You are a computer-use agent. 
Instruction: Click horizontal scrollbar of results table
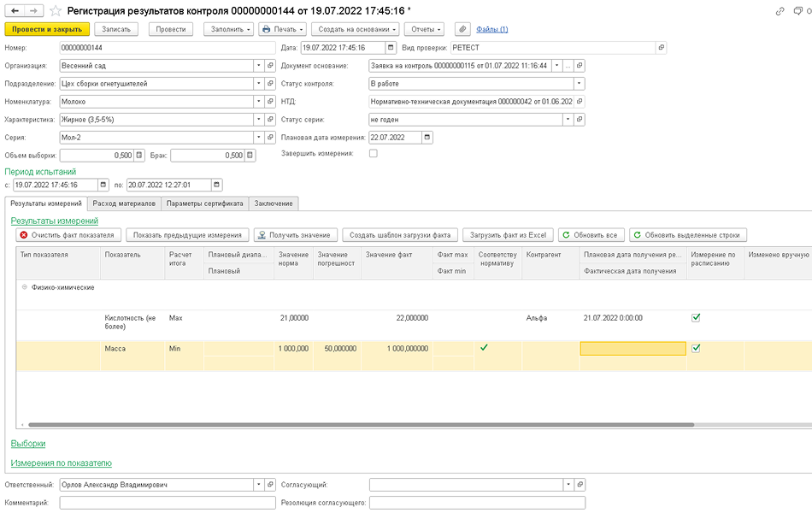coord(361,425)
